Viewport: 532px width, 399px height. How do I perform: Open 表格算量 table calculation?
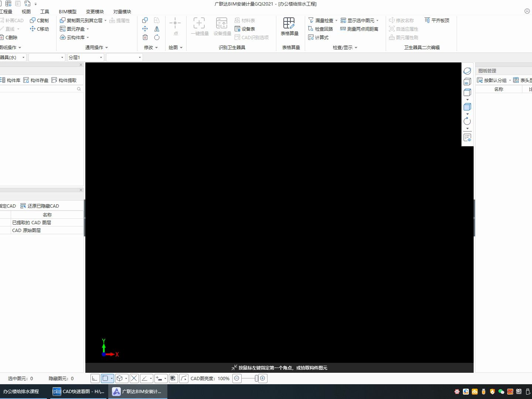289,27
